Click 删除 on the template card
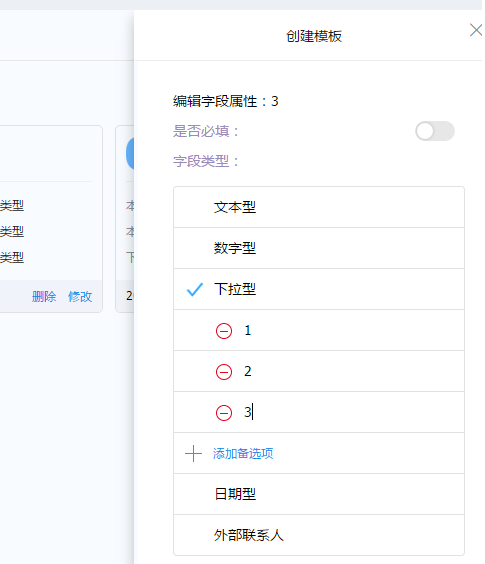The height and width of the screenshot is (564, 485). (44, 297)
